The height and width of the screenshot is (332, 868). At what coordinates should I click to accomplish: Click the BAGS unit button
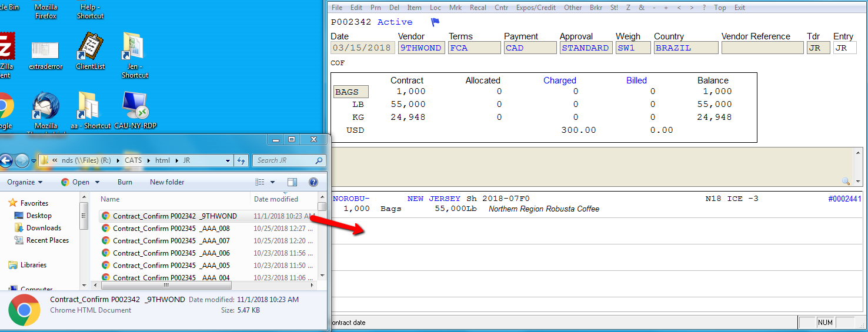[x=351, y=92]
